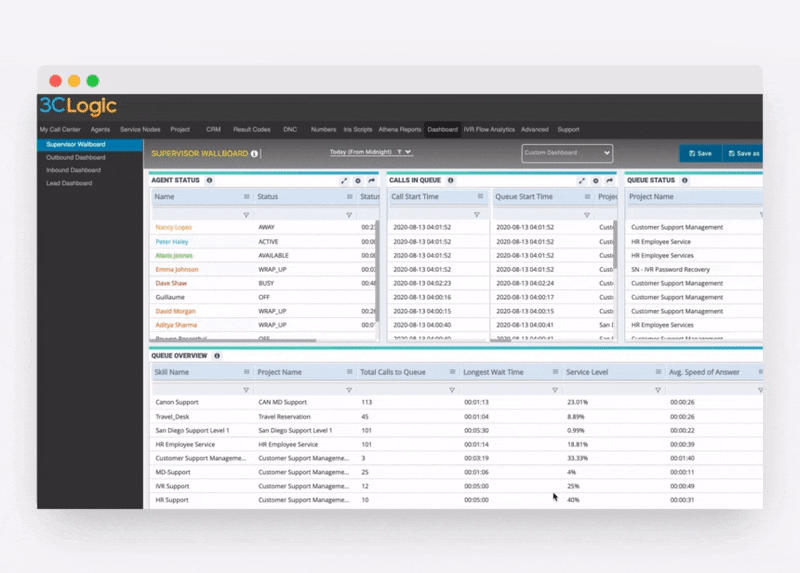Viewport: 800px width, 573px height.
Task: Click the filter icon under Total Calls to Queue
Action: click(452, 390)
